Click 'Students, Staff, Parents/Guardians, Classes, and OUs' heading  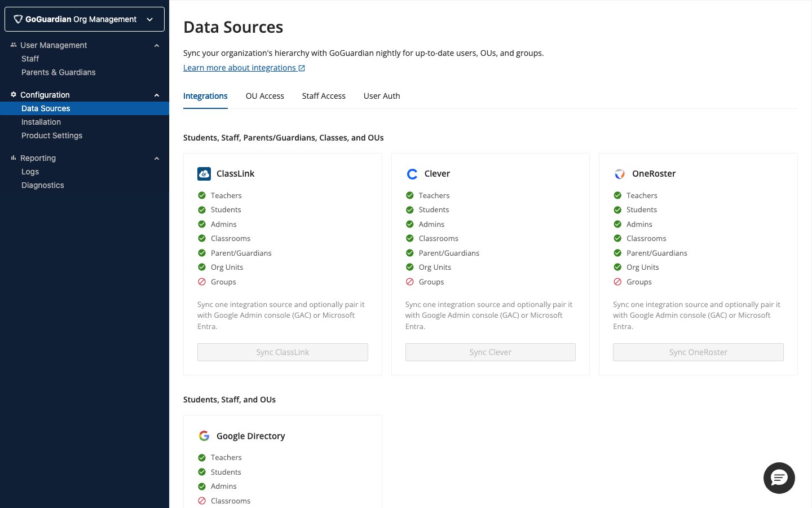click(284, 138)
